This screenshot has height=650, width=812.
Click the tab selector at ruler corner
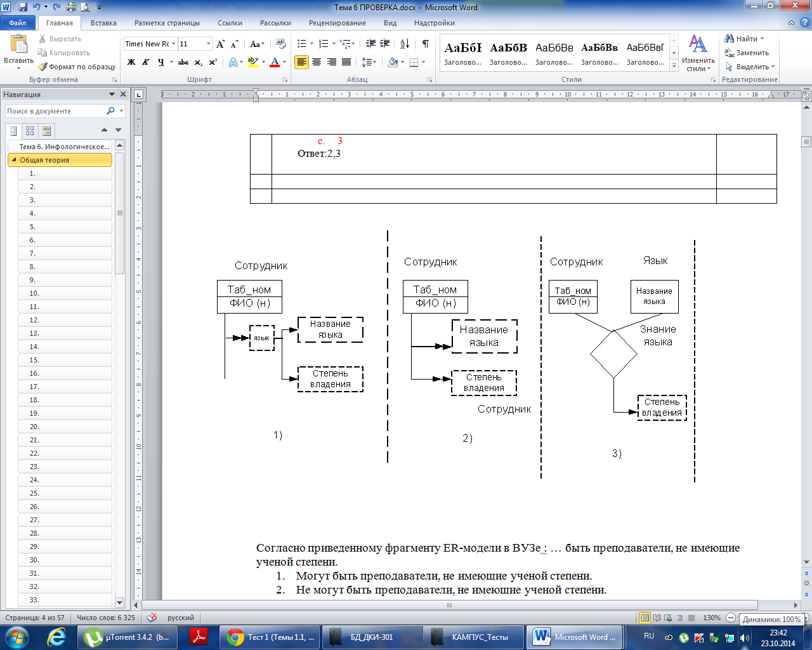(139, 95)
